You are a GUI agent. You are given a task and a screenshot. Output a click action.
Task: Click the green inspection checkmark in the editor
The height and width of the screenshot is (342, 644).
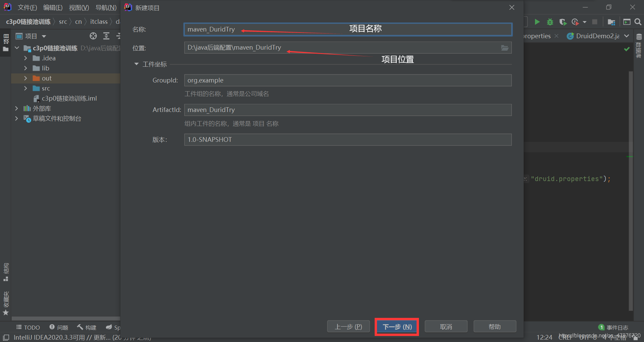(627, 49)
